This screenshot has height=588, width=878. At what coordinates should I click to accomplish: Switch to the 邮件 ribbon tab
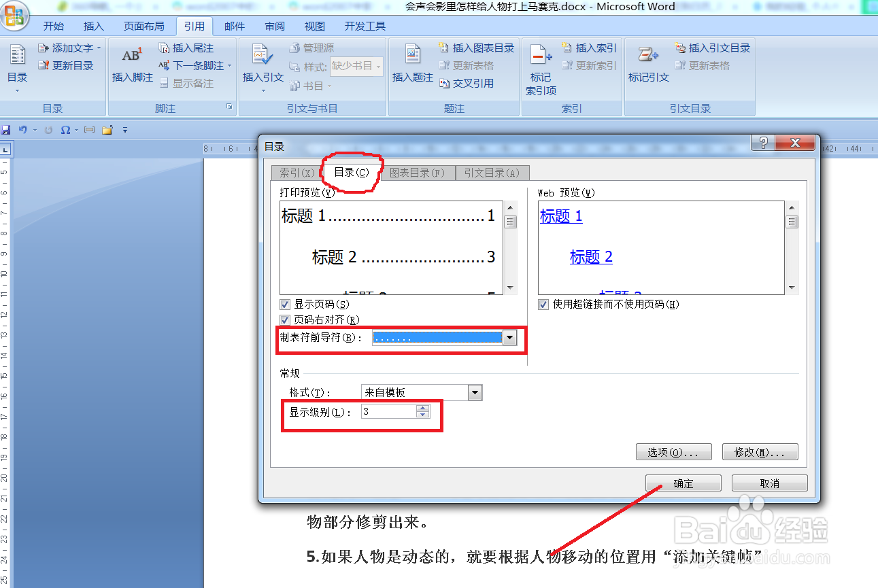(x=234, y=26)
